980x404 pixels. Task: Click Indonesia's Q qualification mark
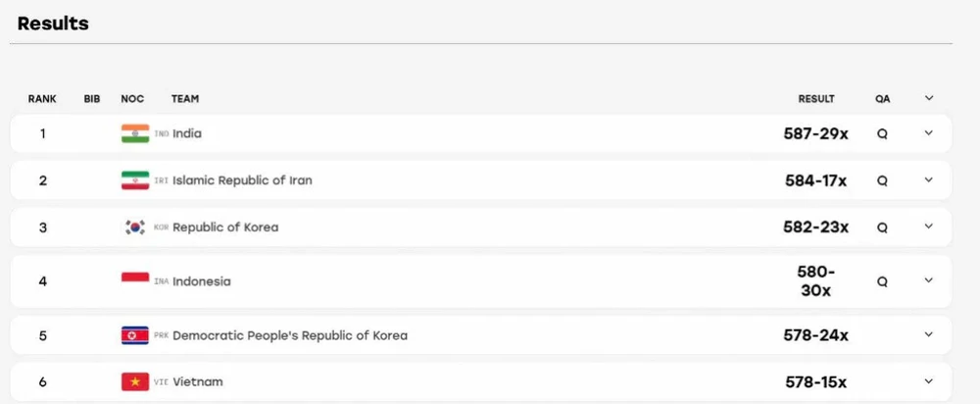883,281
